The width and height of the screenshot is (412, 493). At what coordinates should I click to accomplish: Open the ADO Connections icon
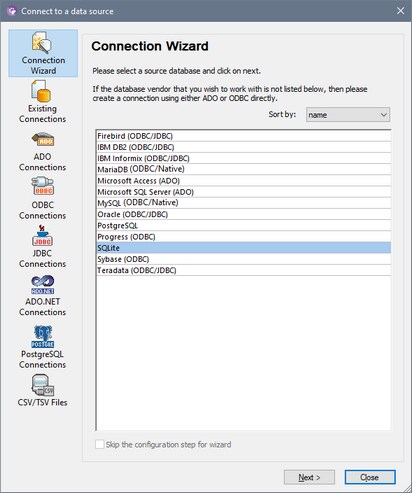(x=43, y=139)
